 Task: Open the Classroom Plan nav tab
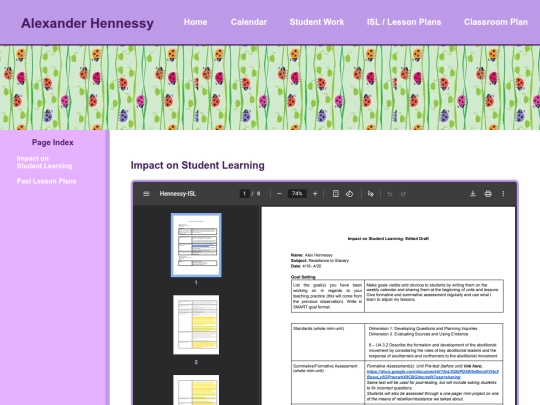[x=496, y=22]
